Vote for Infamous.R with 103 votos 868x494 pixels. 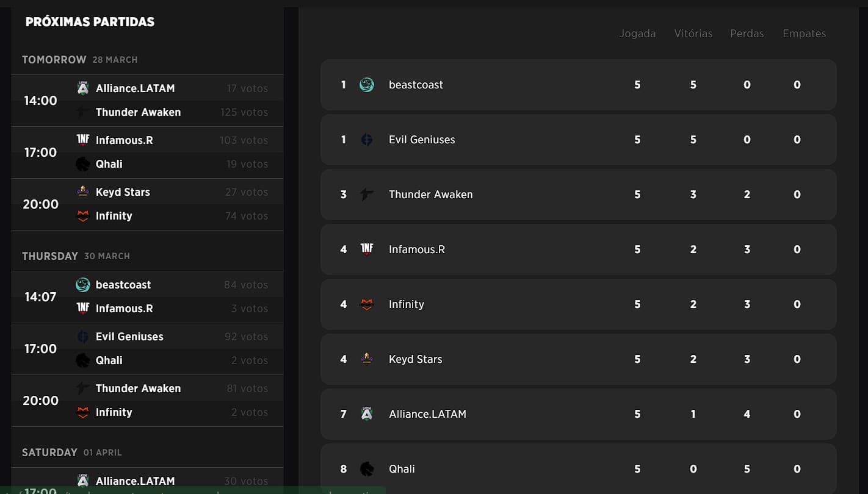click(x=244, y=140)
